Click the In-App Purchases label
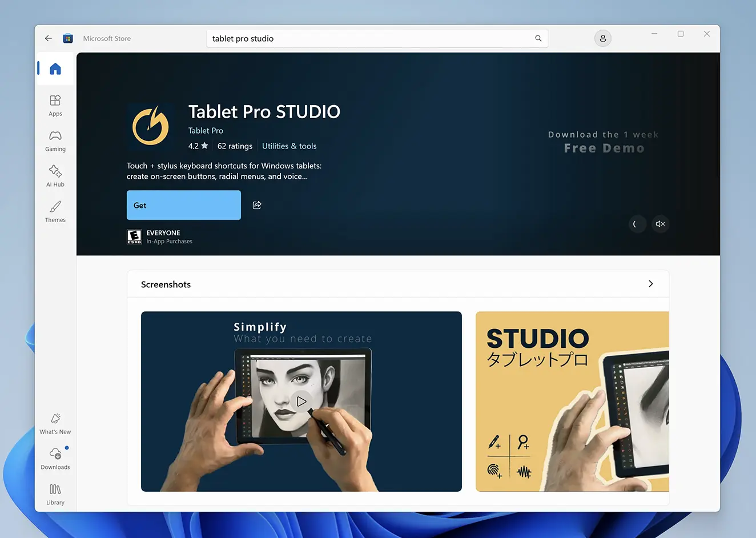Image resolution: width=756 pixels, height=538 pixels. coord(170,242)
